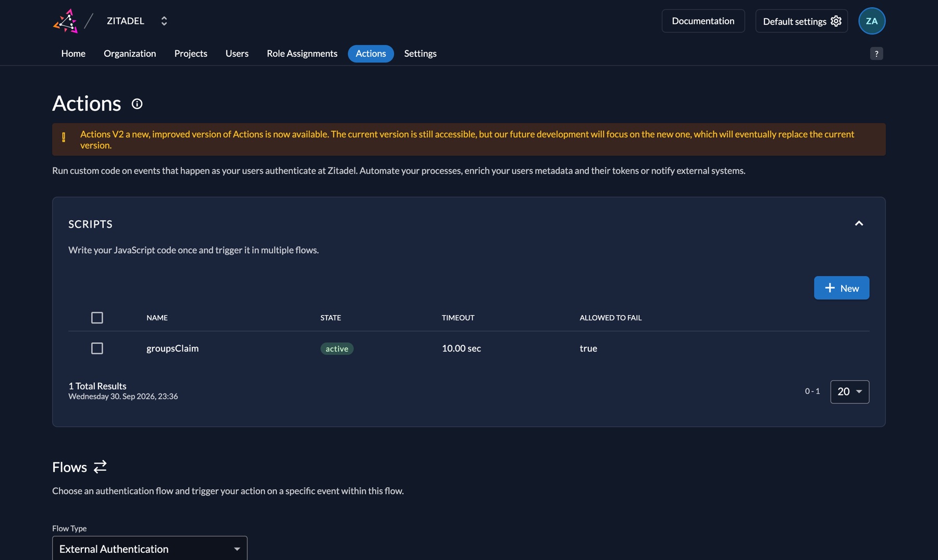Viewport: 938px width, 560px height.
Task: Go to the Home tab
Action: tap(73, 53)
